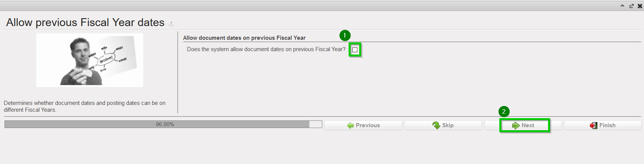Collapse the wizard panel with the chevron
Viewport: 644px width, 164px height.
(x=622, y=6)
